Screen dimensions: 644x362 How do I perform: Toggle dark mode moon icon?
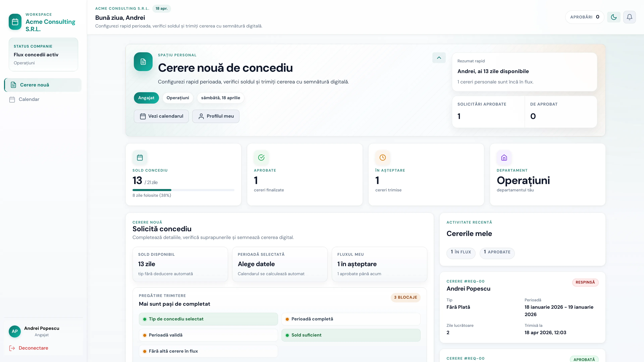click(x=614, y=17)
